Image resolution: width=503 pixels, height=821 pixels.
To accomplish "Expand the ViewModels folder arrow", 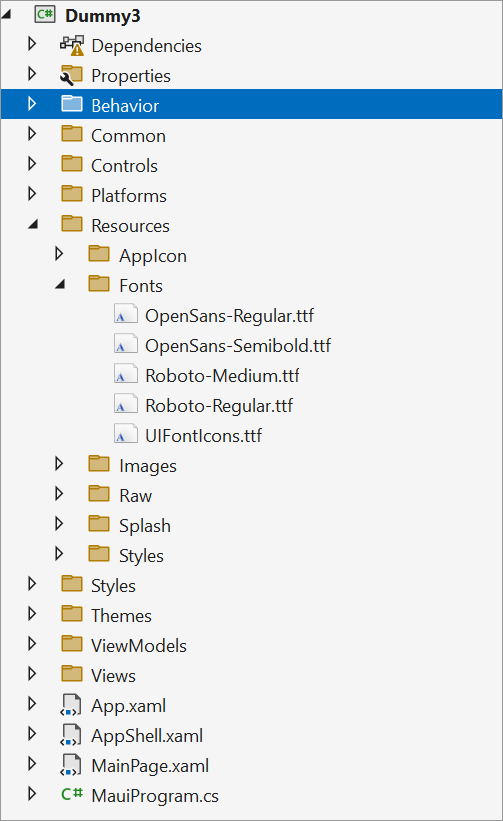I will click(x=32, y=644).
